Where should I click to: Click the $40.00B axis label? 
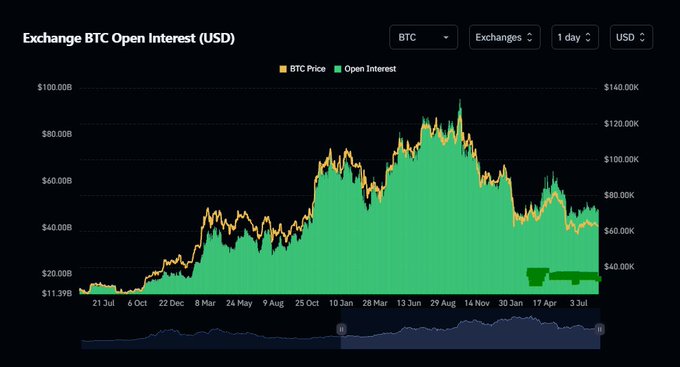(57, 228)
